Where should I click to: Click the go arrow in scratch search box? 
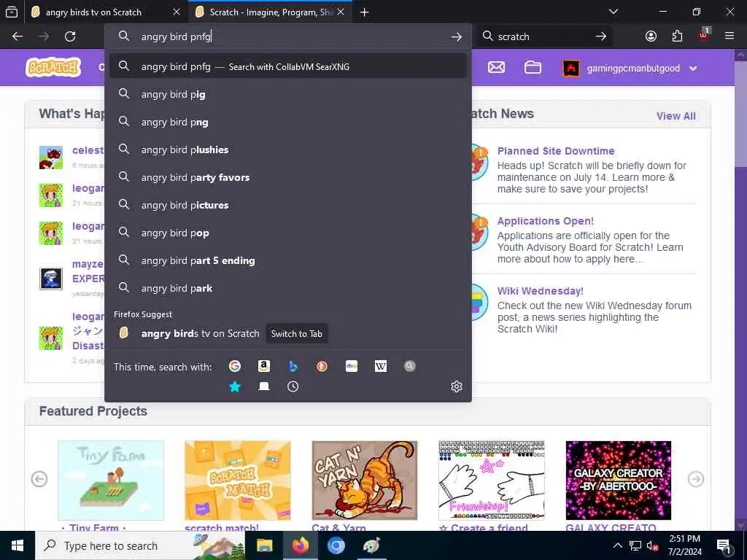(601, 36)
